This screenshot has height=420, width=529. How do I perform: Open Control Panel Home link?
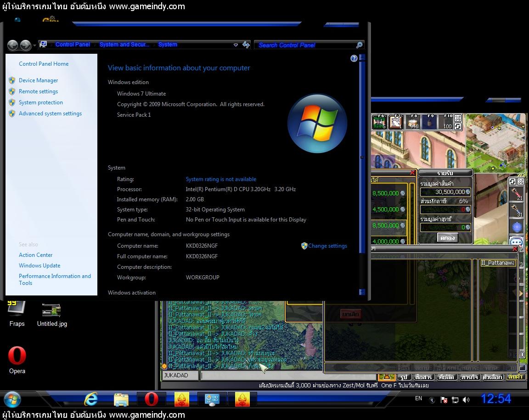pos(44,64)
